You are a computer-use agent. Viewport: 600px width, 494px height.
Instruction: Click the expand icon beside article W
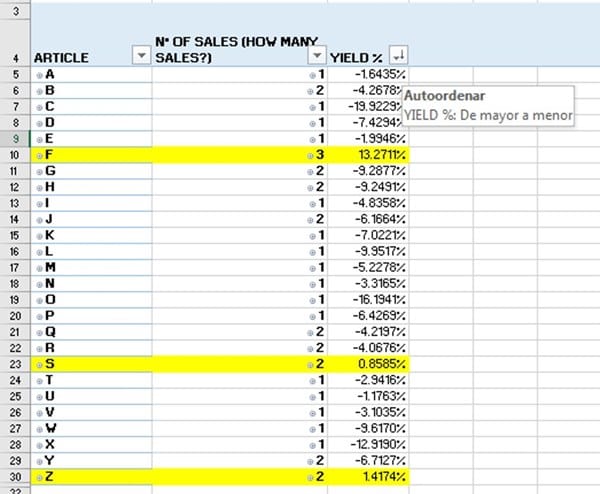[39, 428]
